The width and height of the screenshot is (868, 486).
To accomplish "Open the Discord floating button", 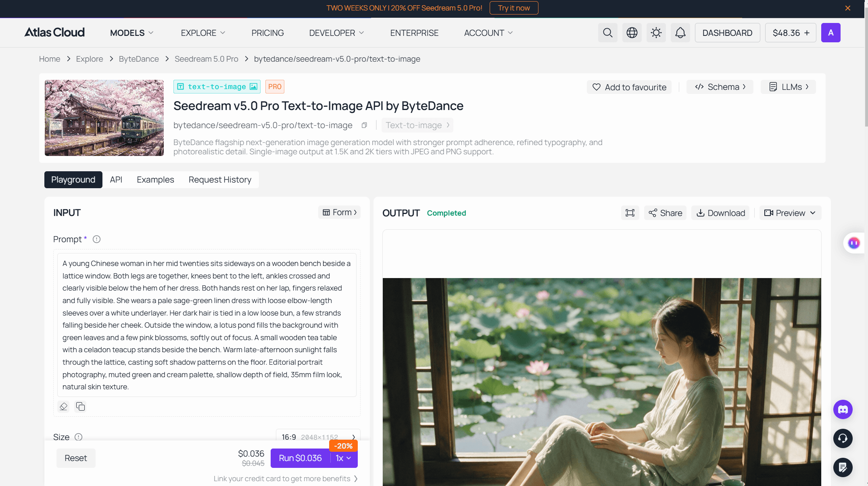I will click(x=843, y=409).
